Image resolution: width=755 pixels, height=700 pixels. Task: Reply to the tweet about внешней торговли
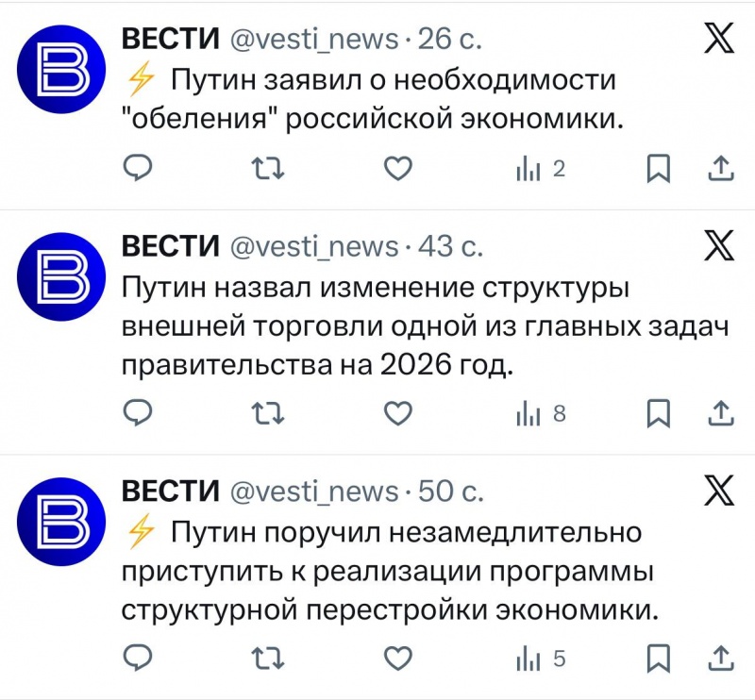pyautogui.click(x=139, y=412)
